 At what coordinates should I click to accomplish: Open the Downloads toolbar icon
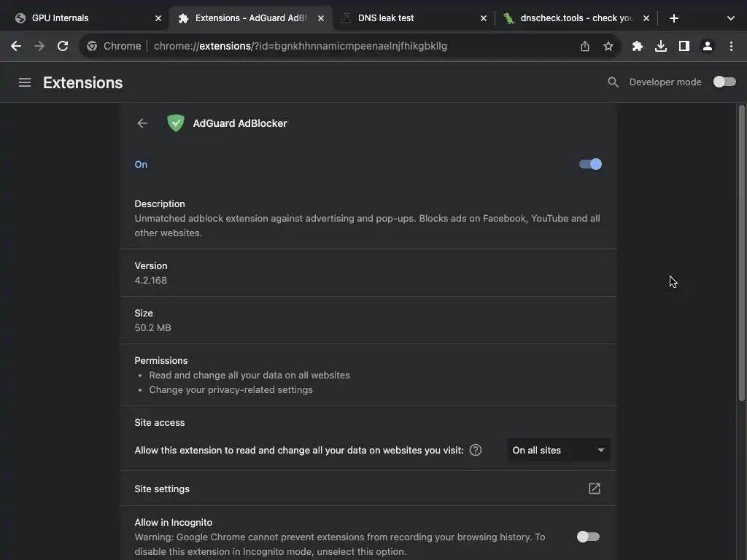[660, 46]
